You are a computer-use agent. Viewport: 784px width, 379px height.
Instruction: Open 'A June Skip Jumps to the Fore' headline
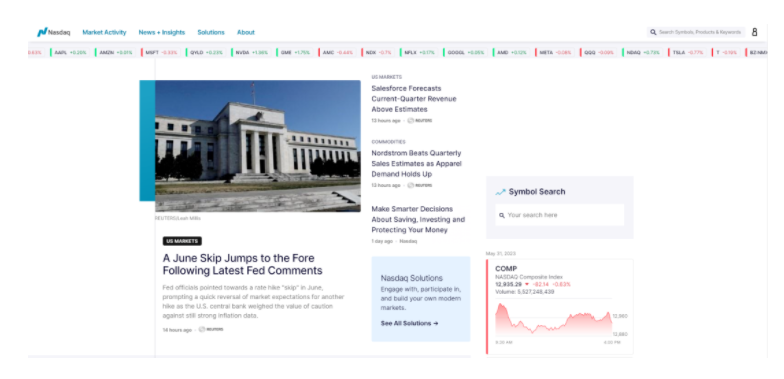[x=242, y=264]
